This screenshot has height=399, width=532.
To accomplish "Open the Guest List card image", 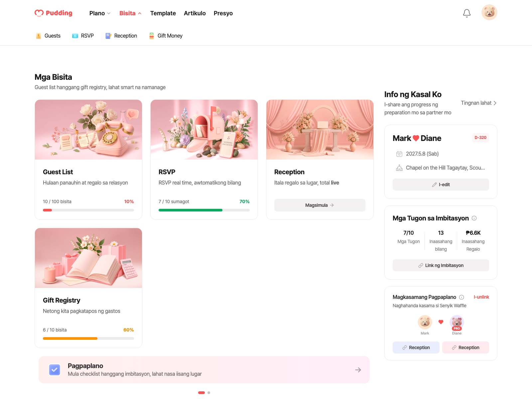I will tap(88, 130).
